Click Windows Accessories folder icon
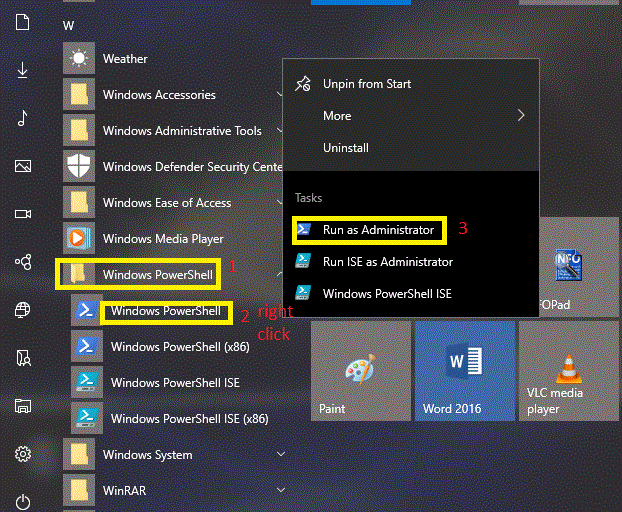Image resolution: width=622 pixels, height=512 pixels. [79, 94]
